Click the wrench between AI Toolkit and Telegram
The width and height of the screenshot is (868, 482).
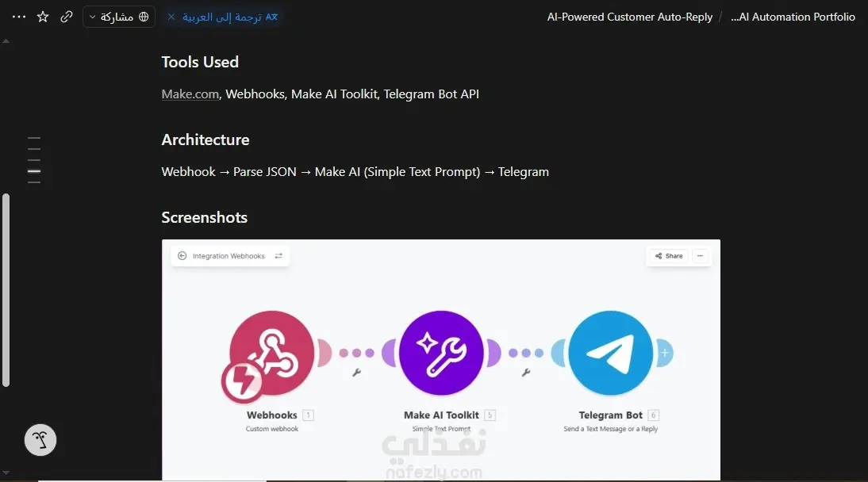(526, 373)
